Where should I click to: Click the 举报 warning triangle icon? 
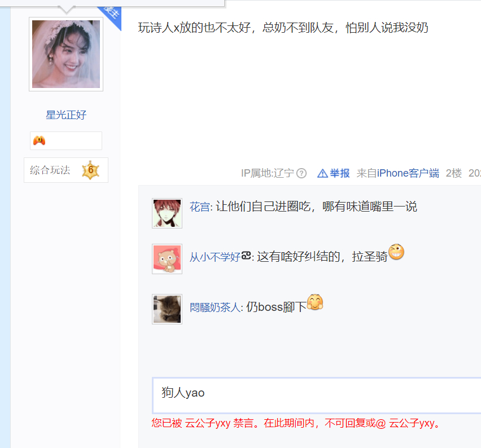coord(322,174)
